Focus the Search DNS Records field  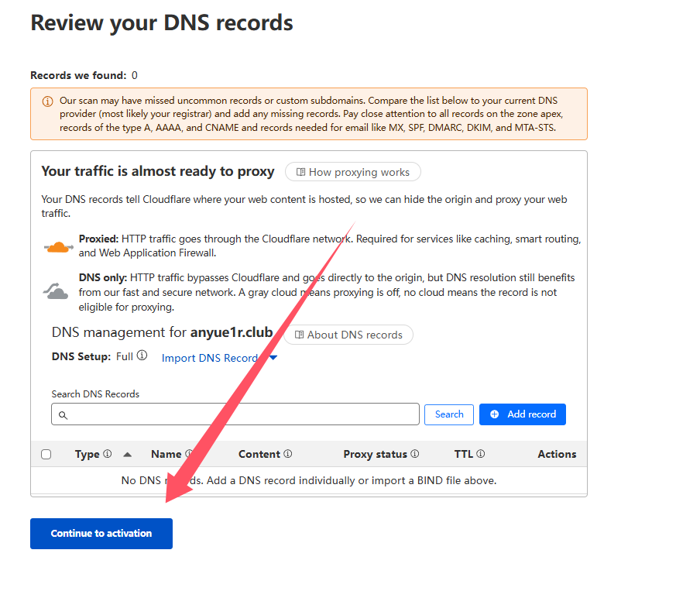click(x=235, y=414)
